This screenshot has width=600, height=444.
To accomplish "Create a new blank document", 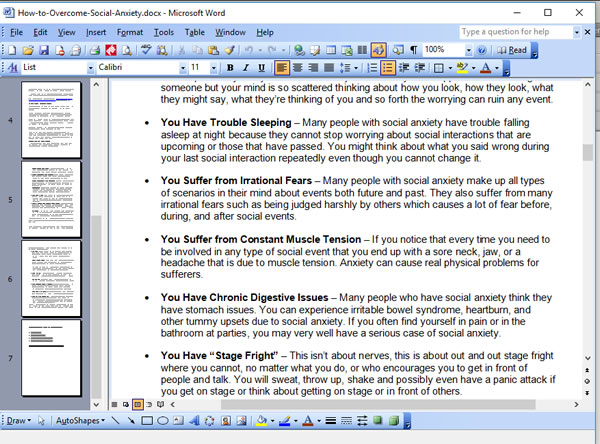I will tap(12, 50).
